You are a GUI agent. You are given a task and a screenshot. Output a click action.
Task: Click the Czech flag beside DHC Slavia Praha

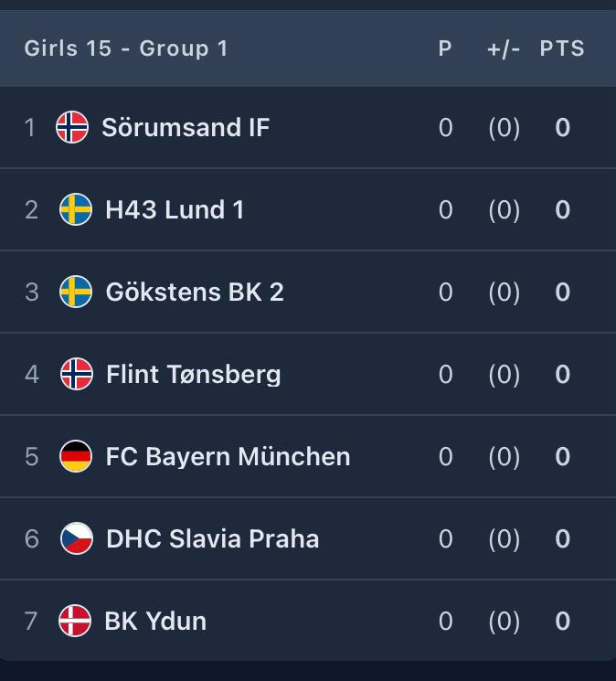tap(76, 538)
